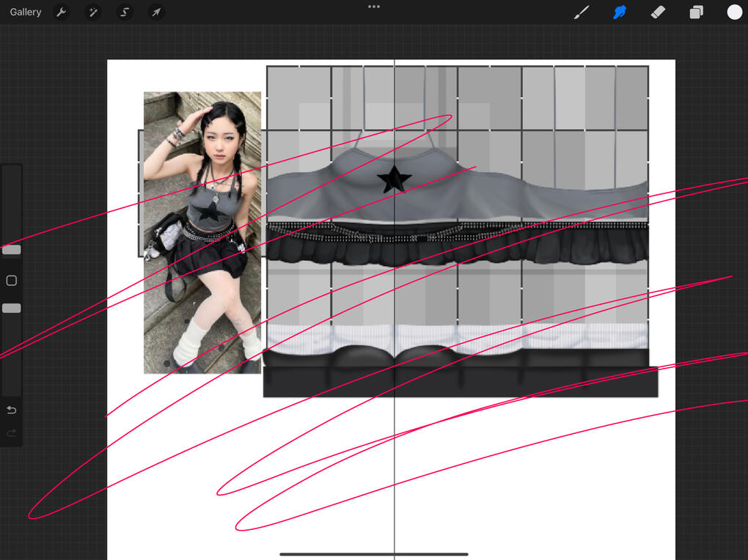Activate the Selection tool
This screenshot has height=560, width=748.
pos(125,12)
